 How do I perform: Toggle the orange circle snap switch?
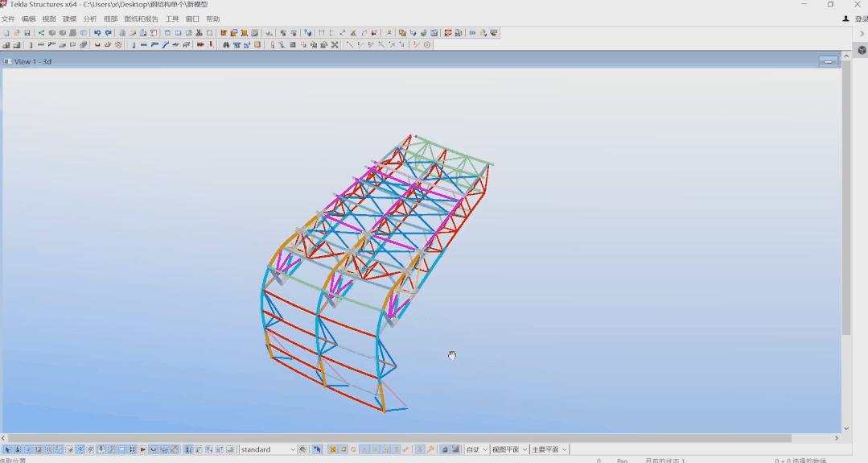353,449
